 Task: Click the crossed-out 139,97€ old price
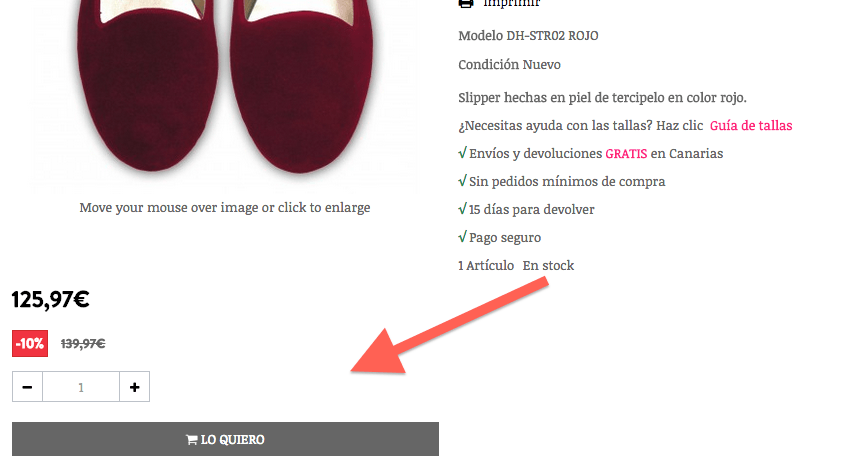coord(83,344)
